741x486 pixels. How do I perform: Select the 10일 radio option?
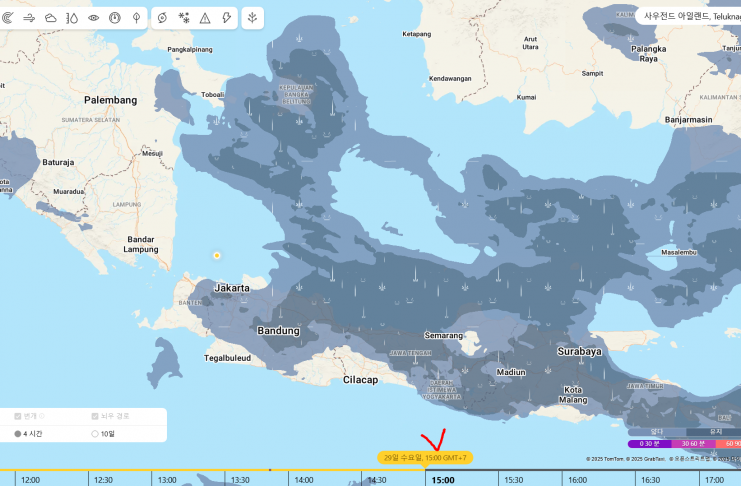(x=95, y=434)
